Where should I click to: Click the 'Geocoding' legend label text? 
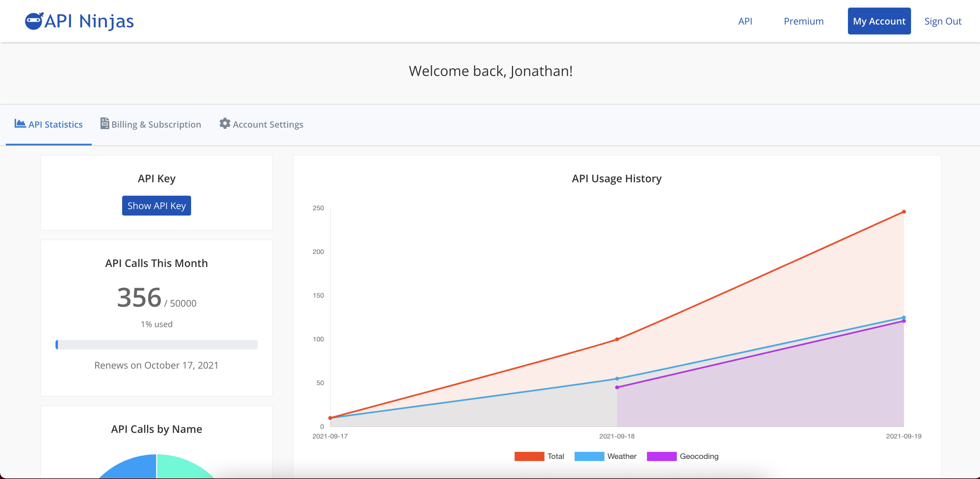[x=699, y=456]
